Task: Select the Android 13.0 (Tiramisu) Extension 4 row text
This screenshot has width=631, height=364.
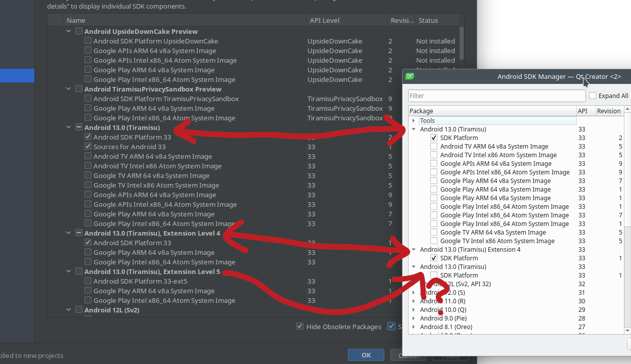Action: 470,250
